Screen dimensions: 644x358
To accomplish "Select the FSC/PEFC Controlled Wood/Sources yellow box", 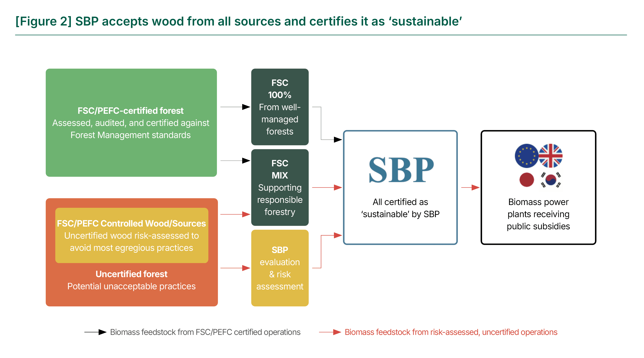I will coord(131,235).
